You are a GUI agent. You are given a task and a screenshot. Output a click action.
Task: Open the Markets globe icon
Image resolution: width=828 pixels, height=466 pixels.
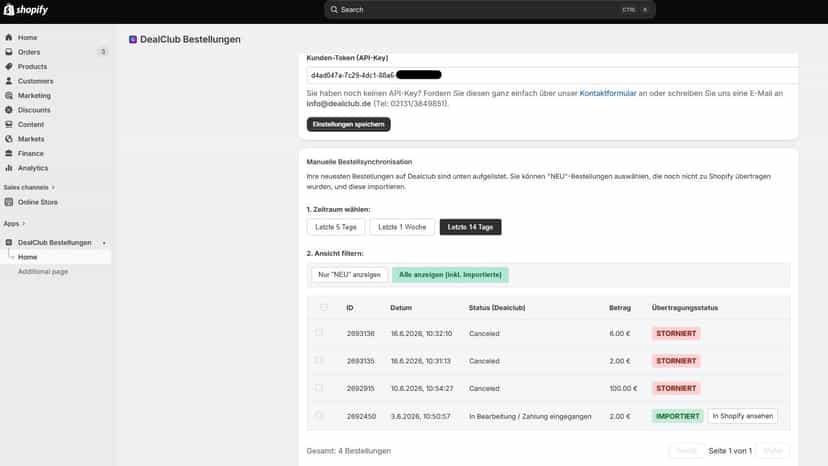pyautogui.click(x=8, y=139)
